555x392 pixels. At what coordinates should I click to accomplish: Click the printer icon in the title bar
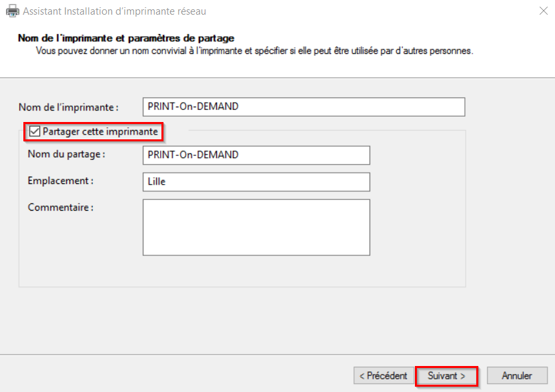(x=13, y=11)
